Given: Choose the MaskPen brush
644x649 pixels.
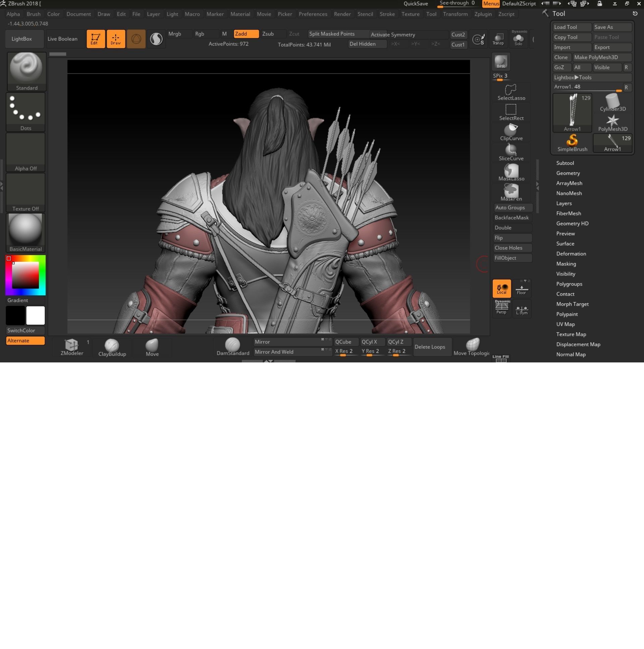Looking at the screenshot, I should 511,193.
